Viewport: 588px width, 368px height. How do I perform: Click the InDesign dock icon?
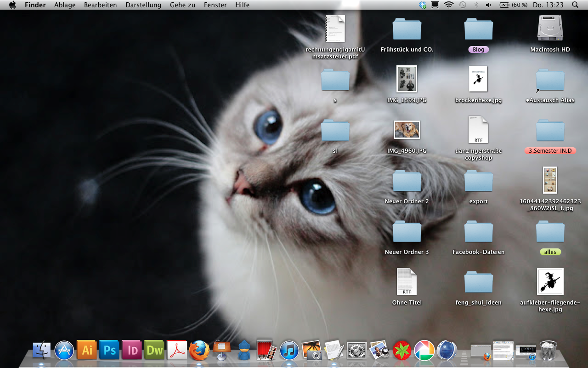132,351
